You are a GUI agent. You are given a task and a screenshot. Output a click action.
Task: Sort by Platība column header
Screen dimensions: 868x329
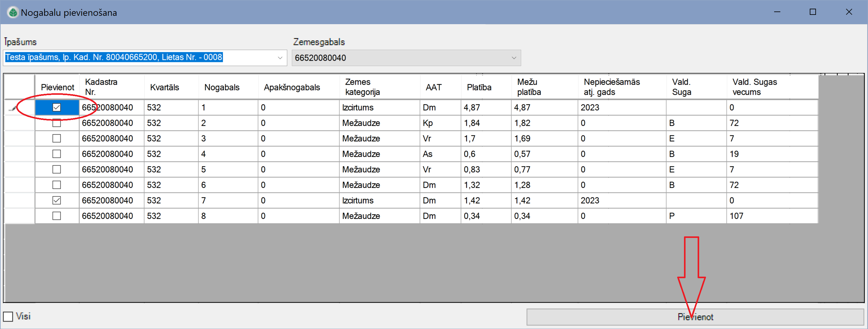coord(479,87)
